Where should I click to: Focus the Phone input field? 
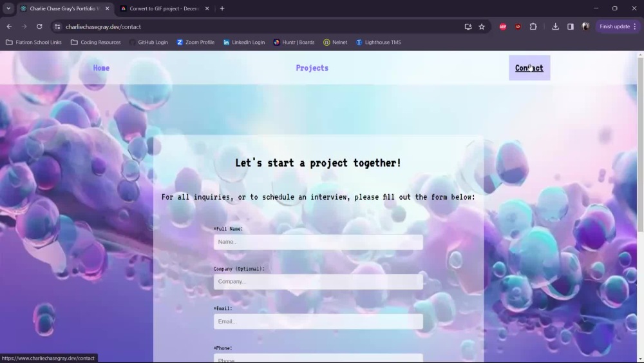[x=318, y=358]
